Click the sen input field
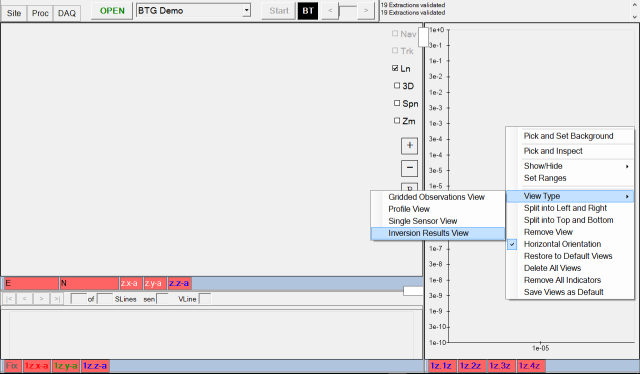The image size is (640, 374). (x=163, y=299)
